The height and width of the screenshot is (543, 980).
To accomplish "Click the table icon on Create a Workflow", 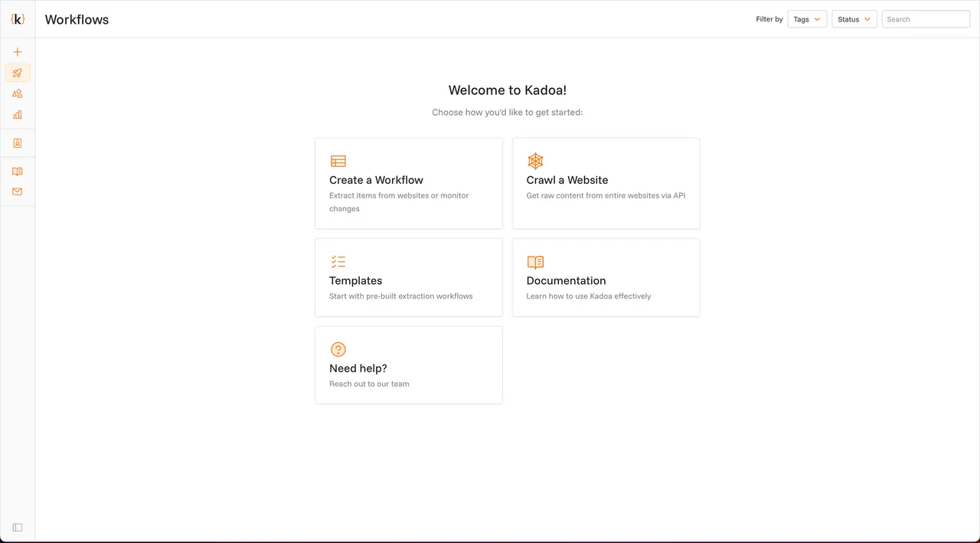I will (338, 161).
